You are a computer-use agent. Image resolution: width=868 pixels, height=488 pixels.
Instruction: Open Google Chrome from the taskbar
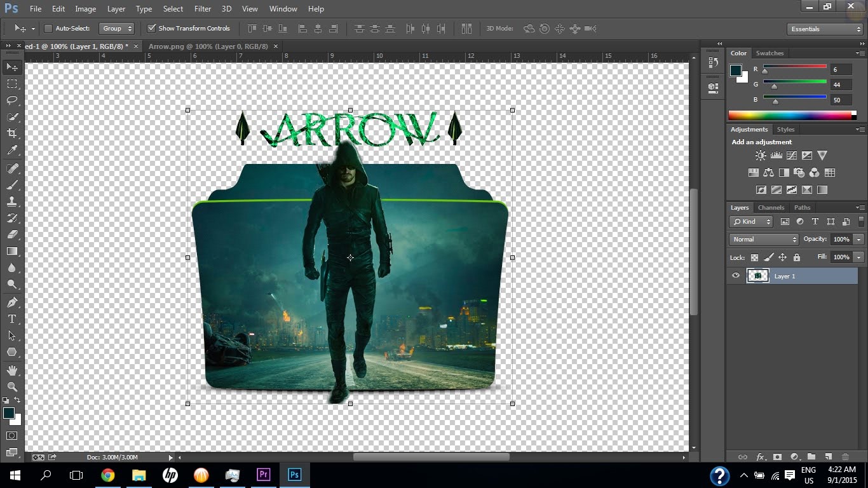(108, 475)
